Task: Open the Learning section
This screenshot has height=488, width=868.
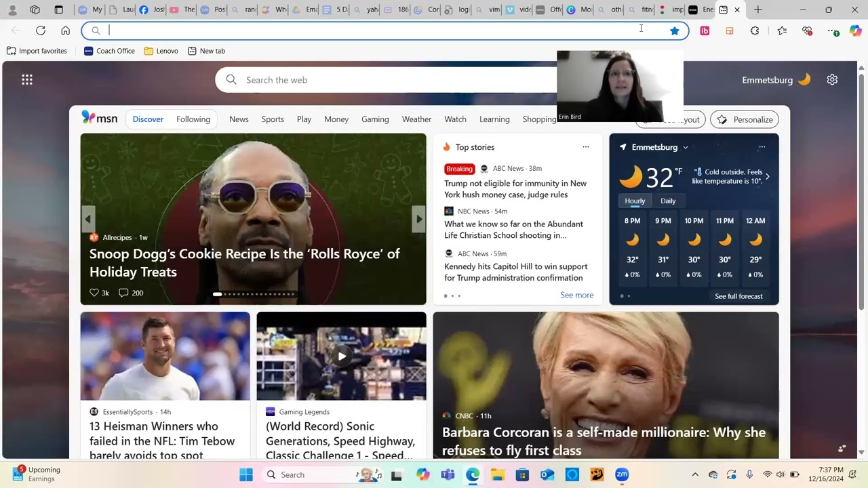Action: pyautogui.click(x=494, y=119)
